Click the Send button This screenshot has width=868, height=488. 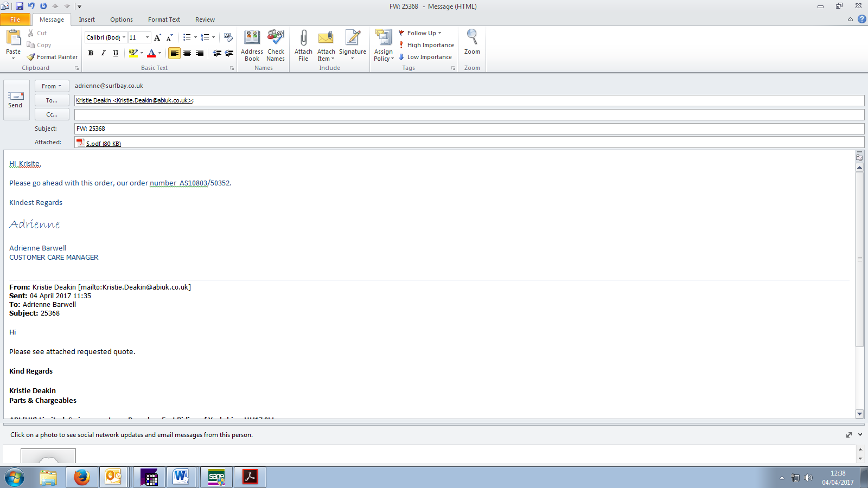[15, 100]
